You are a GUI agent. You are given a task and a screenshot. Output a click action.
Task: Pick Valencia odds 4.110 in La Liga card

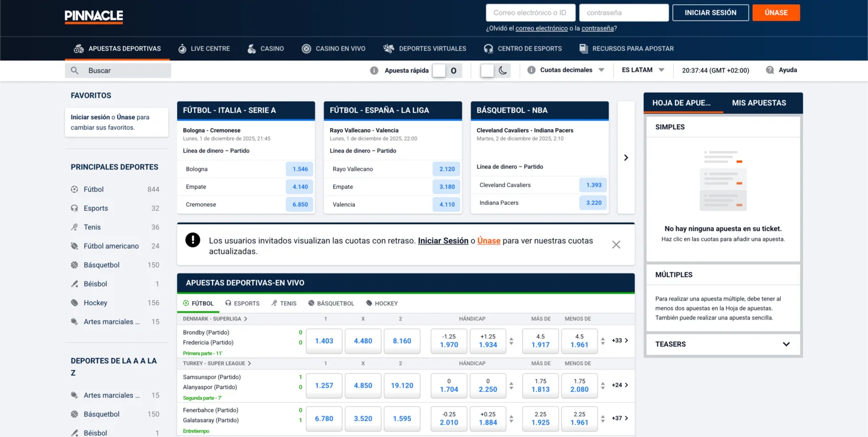click(447, 204)
